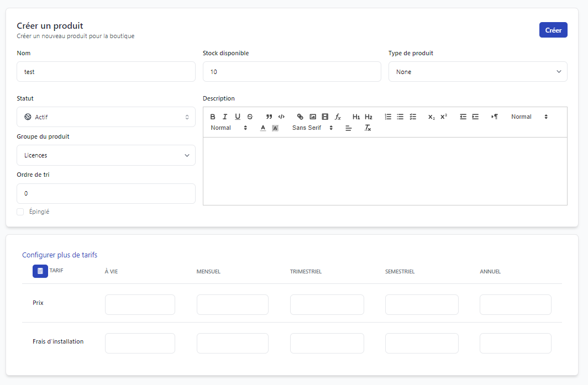Click the Créer button
This screenshot has height=385, width=588.
[553, 30]
